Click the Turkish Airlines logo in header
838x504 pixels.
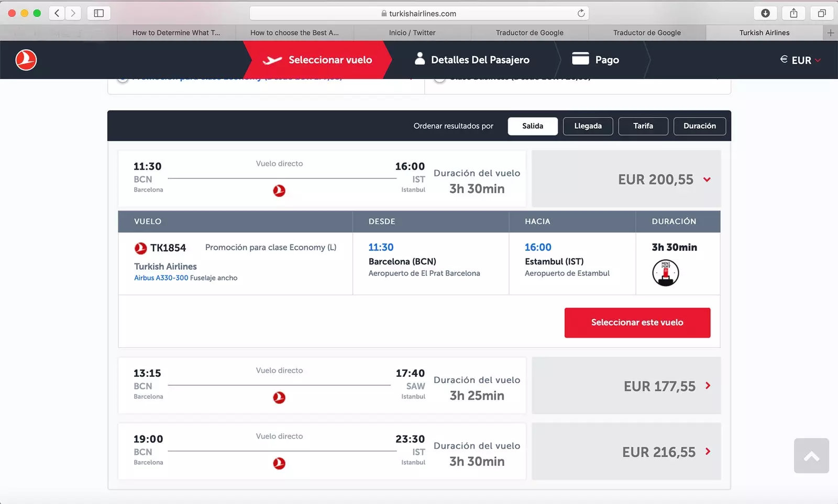pos(26,60)
